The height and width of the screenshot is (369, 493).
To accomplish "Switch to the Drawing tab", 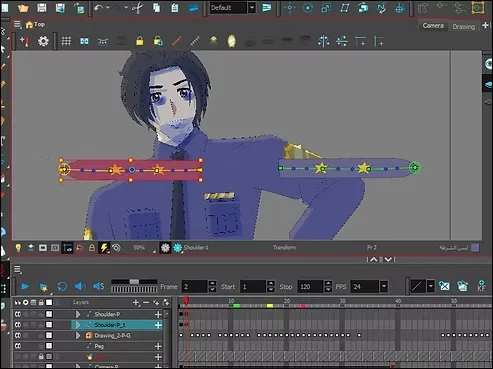I will point(463,26).
